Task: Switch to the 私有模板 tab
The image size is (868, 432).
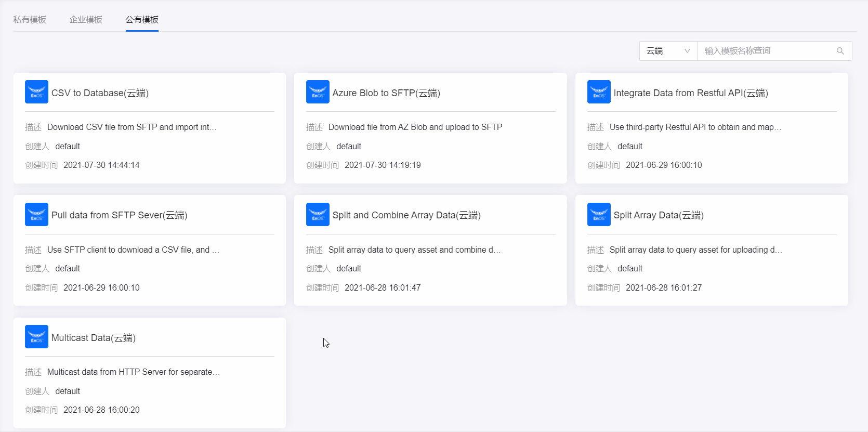Action: [30, 20]
